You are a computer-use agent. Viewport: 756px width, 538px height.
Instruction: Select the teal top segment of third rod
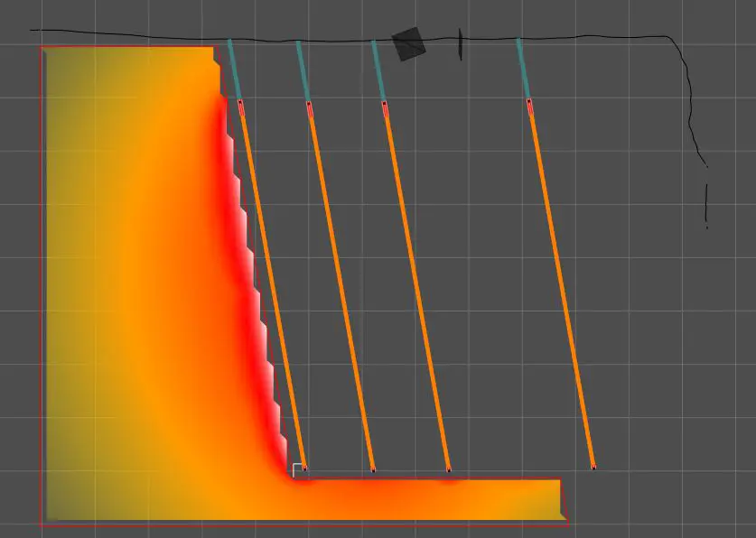coord(378,70)
